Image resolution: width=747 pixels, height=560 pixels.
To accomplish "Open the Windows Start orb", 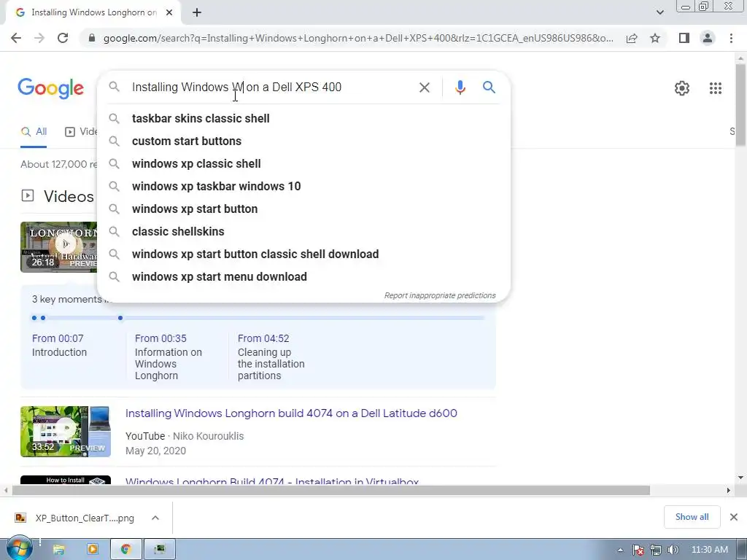I will [20, 548].
